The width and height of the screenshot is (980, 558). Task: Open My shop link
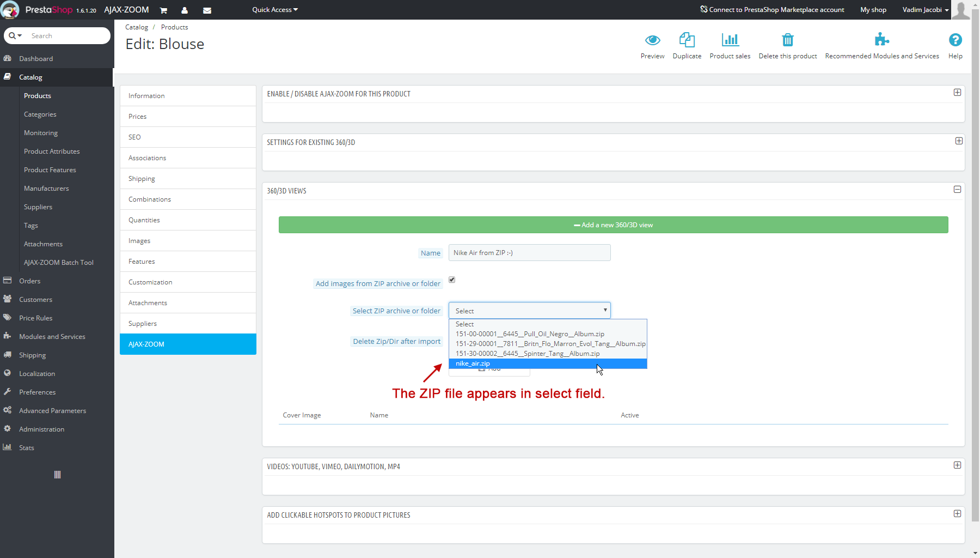coord(873,10)
